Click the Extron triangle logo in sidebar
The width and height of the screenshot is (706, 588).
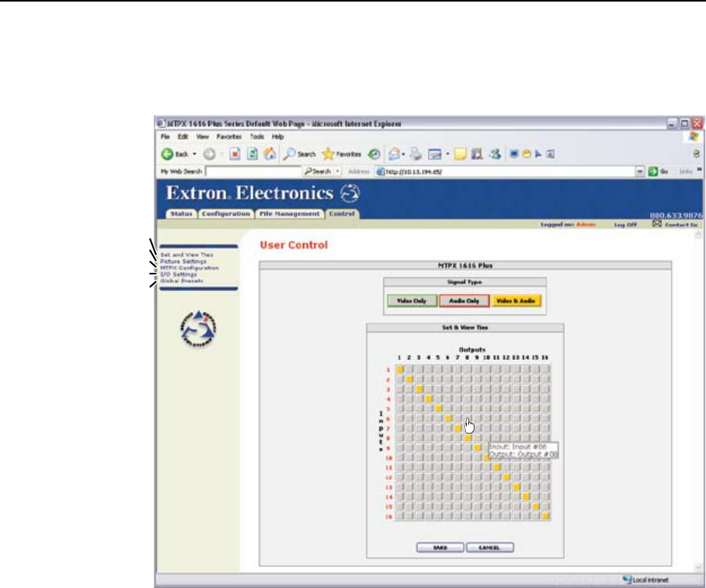[198, 328]
